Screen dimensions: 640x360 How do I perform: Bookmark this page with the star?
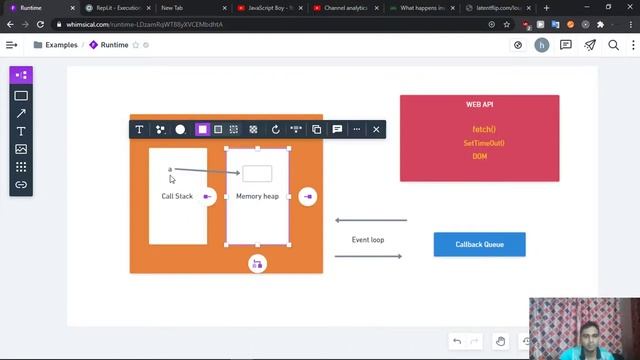pyautogui.click(x=507, y=24)
